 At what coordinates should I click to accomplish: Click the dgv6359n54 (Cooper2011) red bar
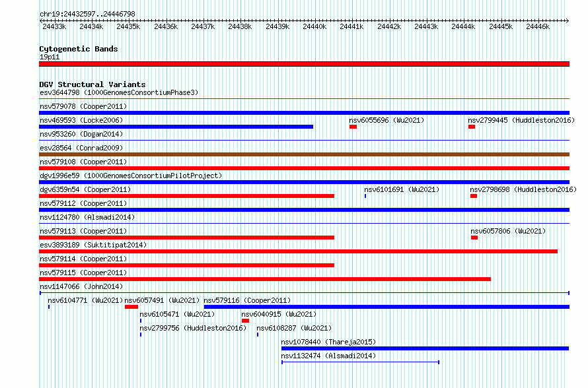point(186,196)
